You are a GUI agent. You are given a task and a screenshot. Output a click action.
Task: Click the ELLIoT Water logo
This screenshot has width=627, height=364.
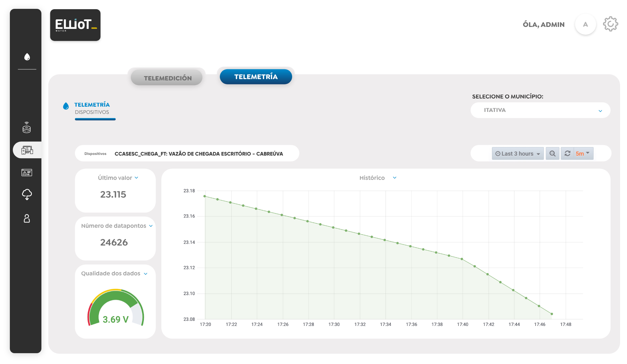coord(75,25)
